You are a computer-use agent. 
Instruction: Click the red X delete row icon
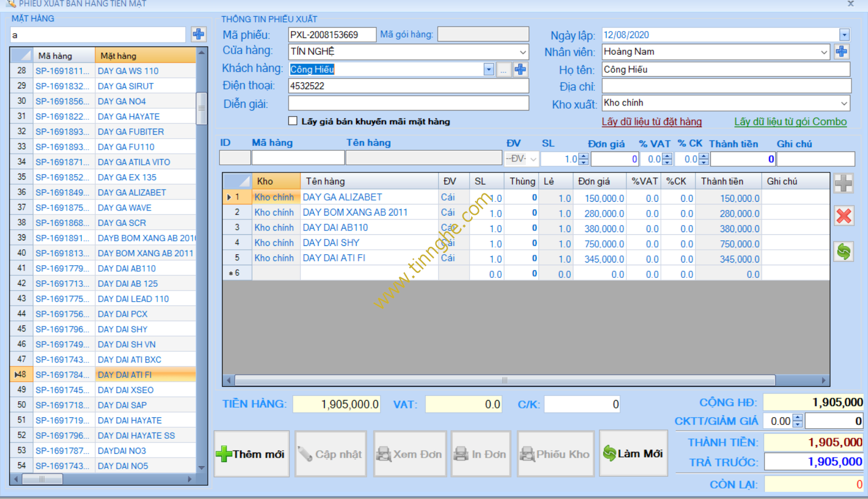844,216
